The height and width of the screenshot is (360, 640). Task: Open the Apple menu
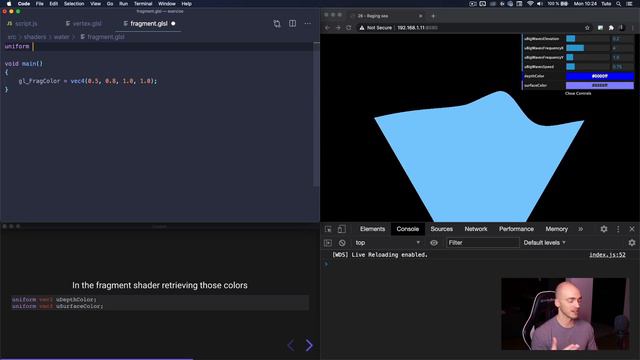9,4
